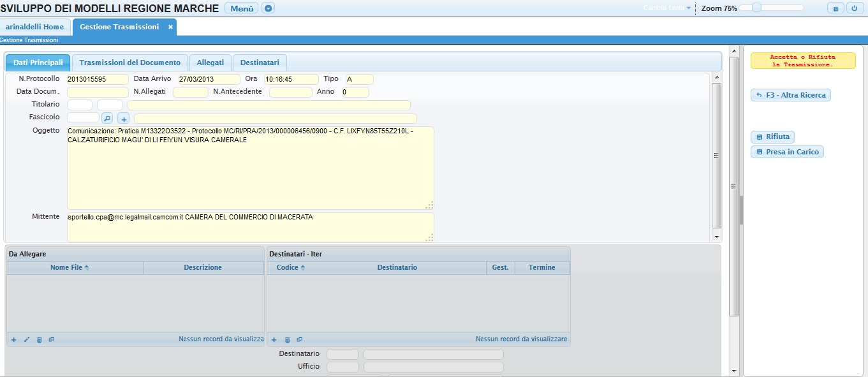Open the round arrow dropdown next to Menù
The width and height of the screenshot is (868, 377).
pyautogui.click(x=268, y=8)
